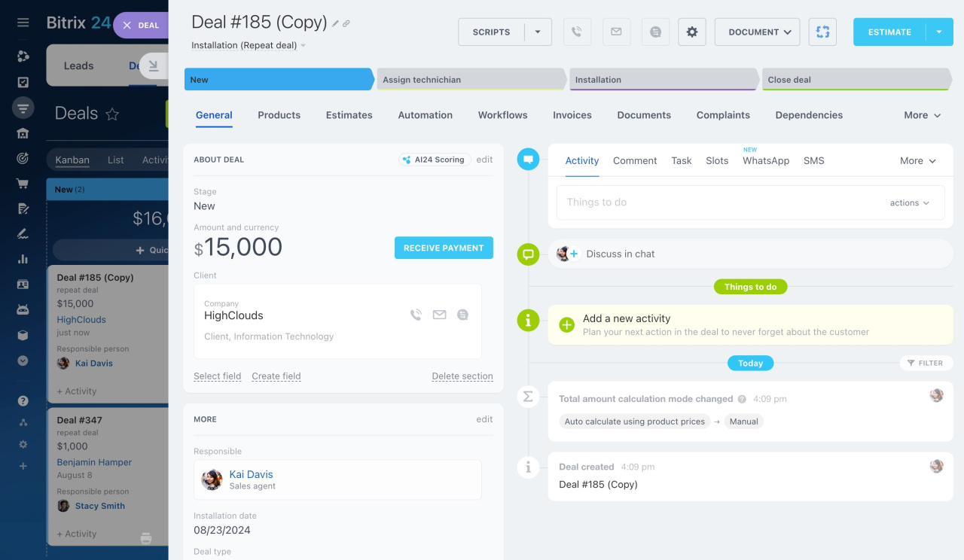Viewport: 964px width, 560px height.
Task: Click the help question mark in sidebar
Action: click(x=23, y=401)
